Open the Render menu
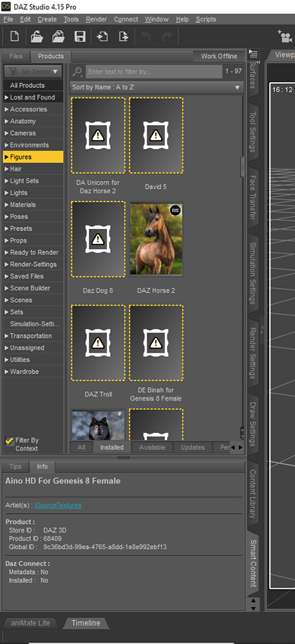 (97, 19)
